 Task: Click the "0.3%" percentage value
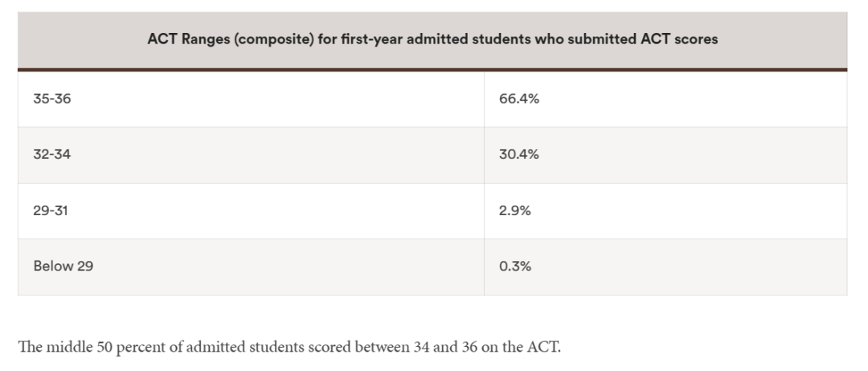(515, 267)
